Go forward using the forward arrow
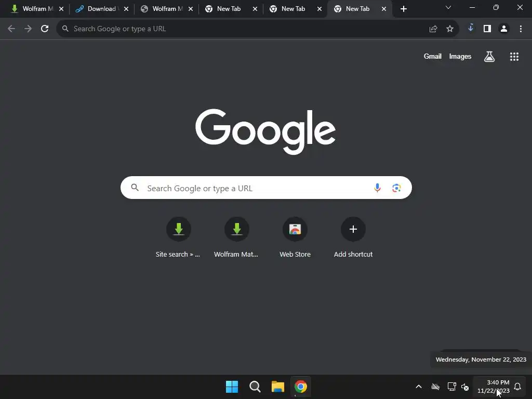 28,29
